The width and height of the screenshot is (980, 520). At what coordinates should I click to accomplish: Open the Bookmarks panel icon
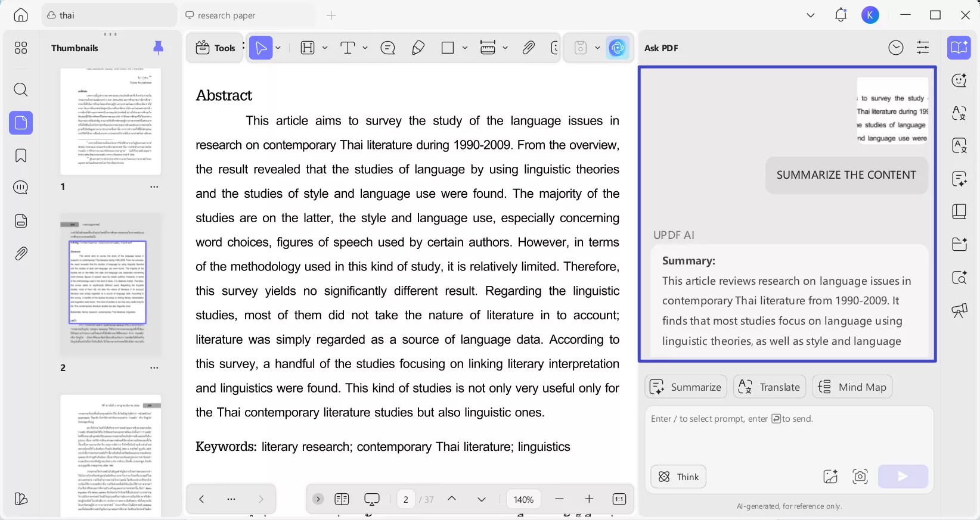(21, 155)
